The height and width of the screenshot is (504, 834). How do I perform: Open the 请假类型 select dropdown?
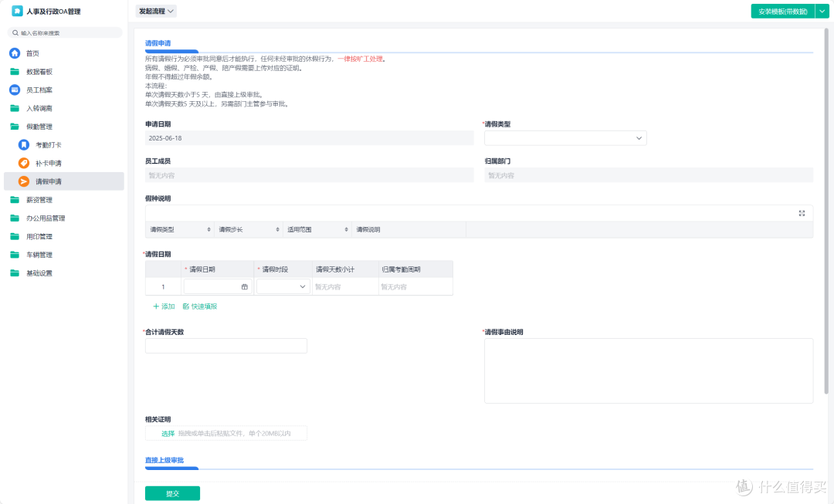pyautogui.click(x=565, y=138)
